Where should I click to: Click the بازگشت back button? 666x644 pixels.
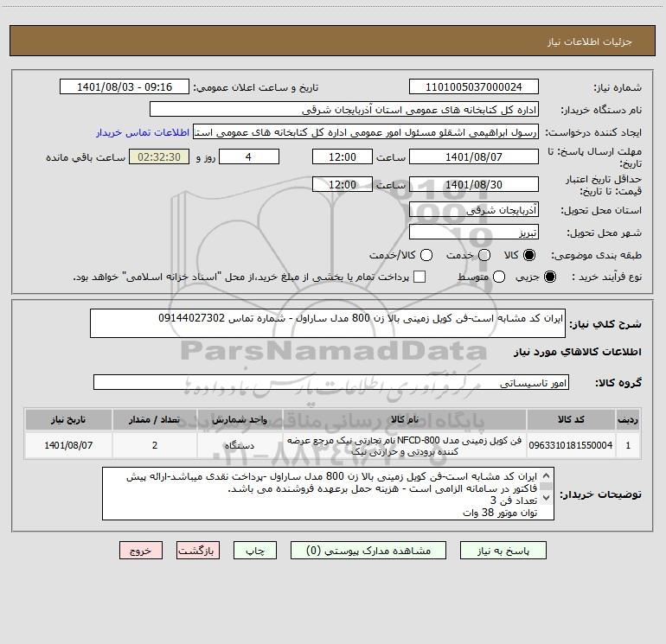point(198,551)
